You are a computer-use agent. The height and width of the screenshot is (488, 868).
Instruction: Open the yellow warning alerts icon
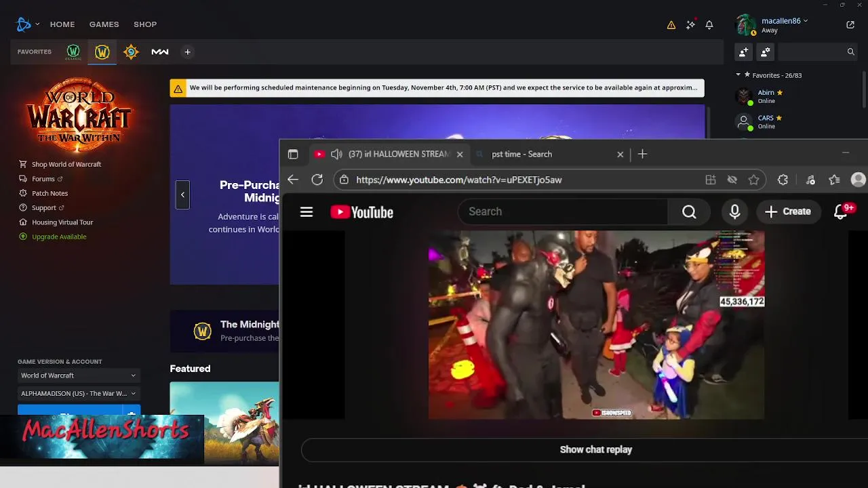(671, 25)
